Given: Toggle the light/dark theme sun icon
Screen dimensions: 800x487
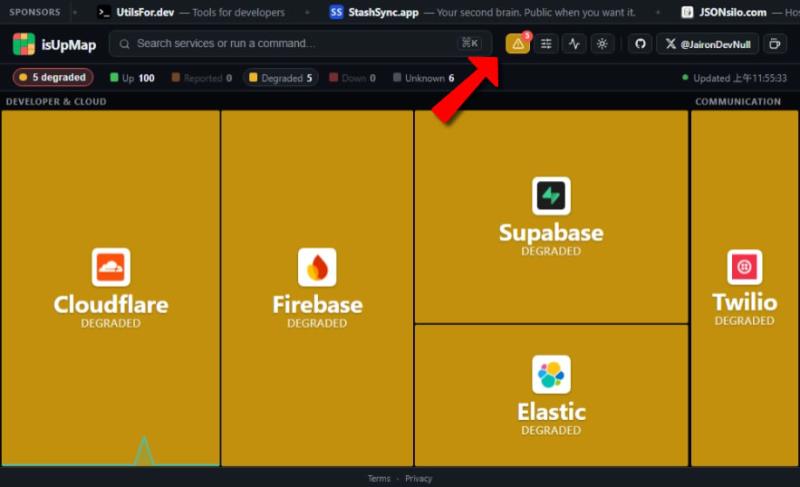Looking at the screenshot, I should pyautogui.click(x=602, y=44).
